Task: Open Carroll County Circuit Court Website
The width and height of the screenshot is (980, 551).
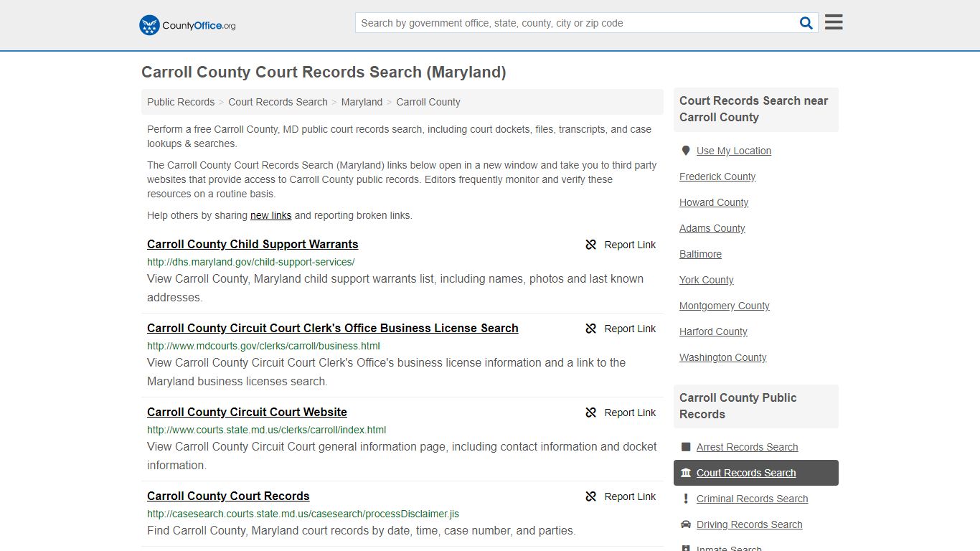Action: 247,412
